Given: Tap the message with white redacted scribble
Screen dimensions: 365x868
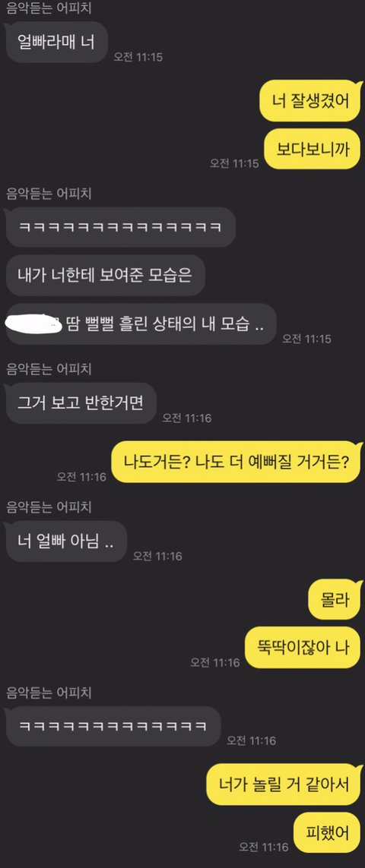Looking at the screenshot, I should tap(141, 324).
